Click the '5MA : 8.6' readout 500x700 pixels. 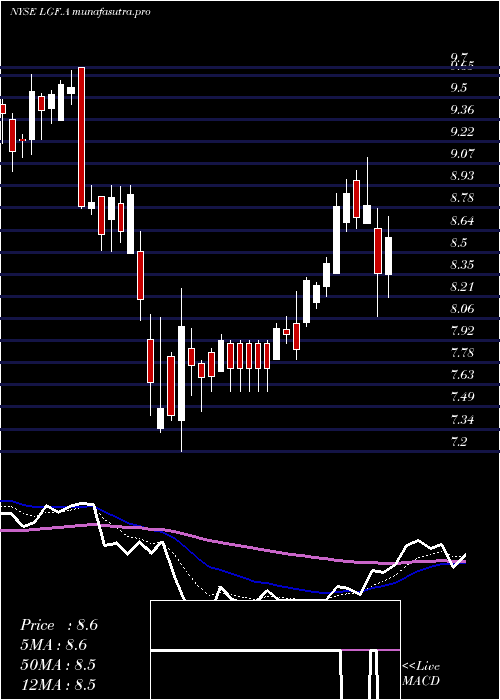[54, 645]
